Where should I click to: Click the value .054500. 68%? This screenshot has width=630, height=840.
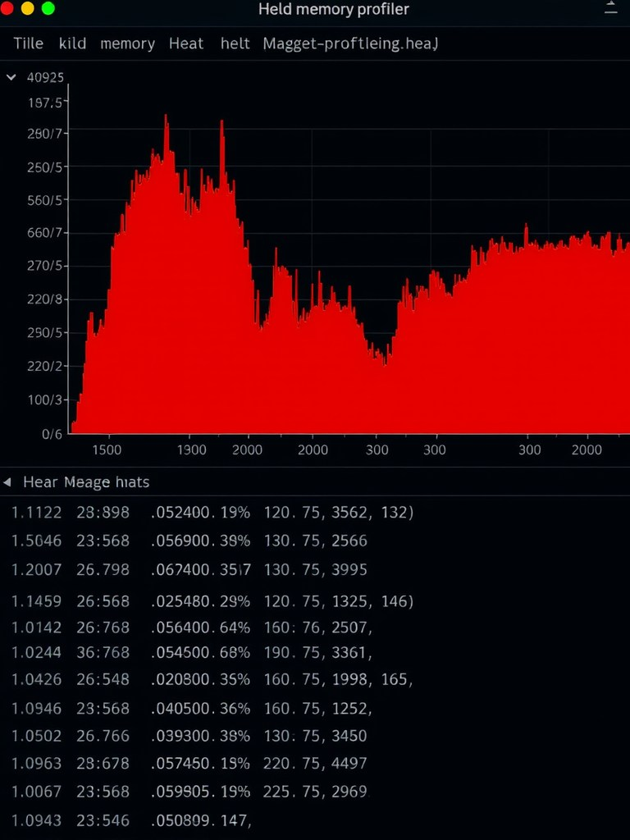click(200, 652)
